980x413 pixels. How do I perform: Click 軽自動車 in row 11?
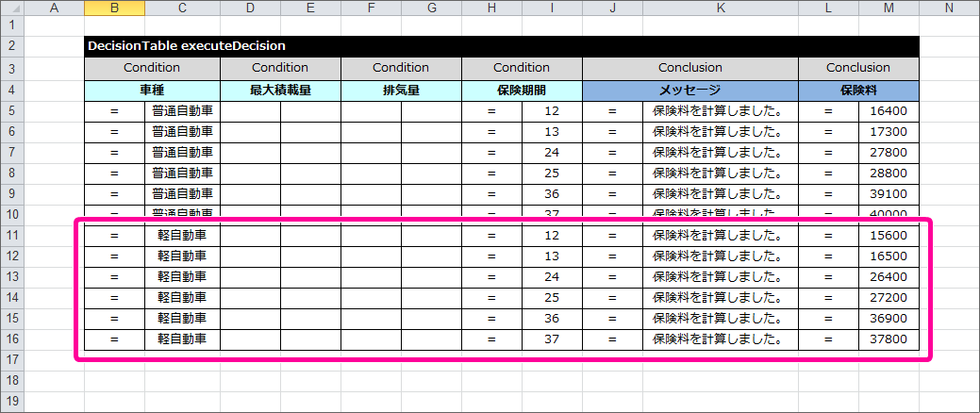[182, 236]
